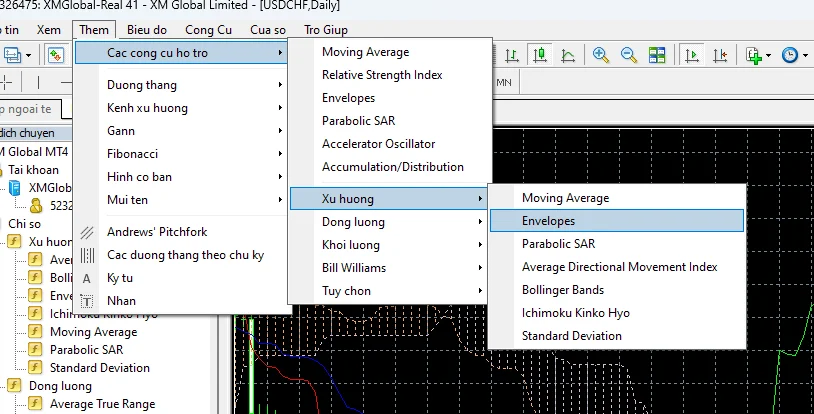Image resolution: width=814 pixels, height=414 pixels.
Task: Open the periods clock icon
Action: pos(789,55)
